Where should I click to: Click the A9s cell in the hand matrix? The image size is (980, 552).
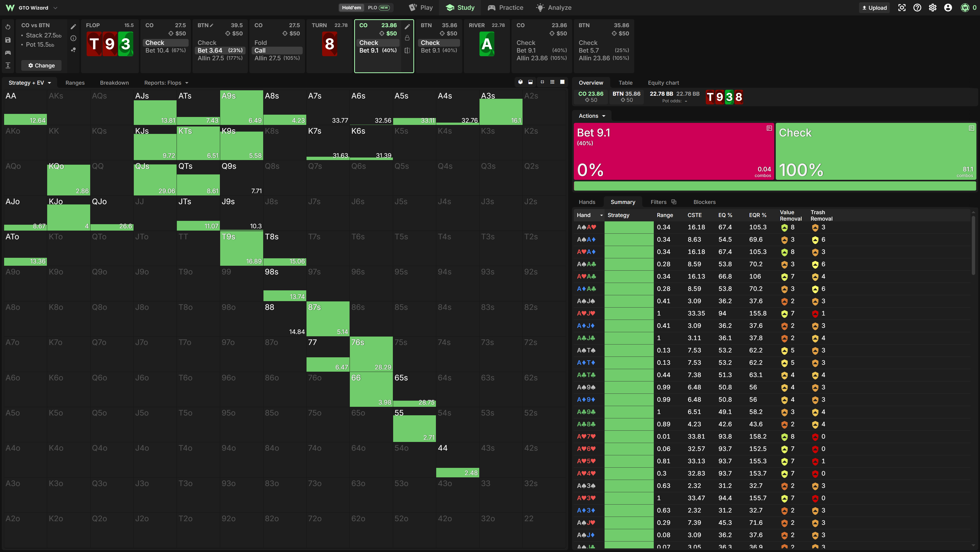click(242, 108)
